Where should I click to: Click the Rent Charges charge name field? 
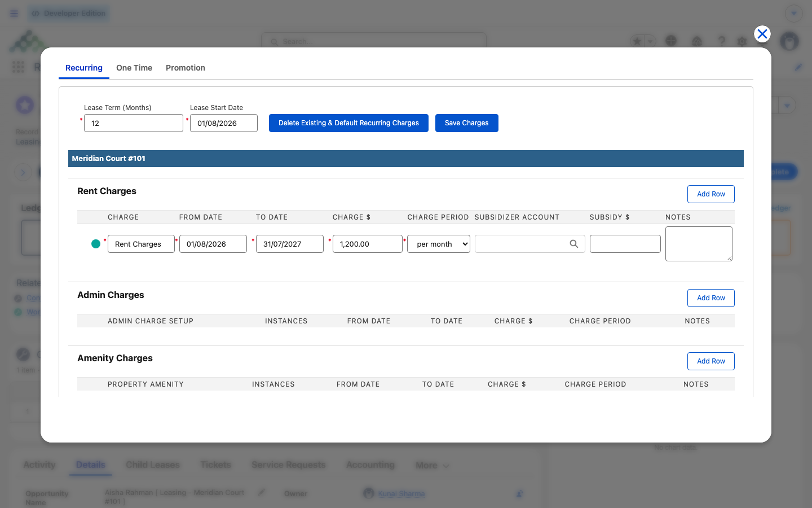point(141,244)
